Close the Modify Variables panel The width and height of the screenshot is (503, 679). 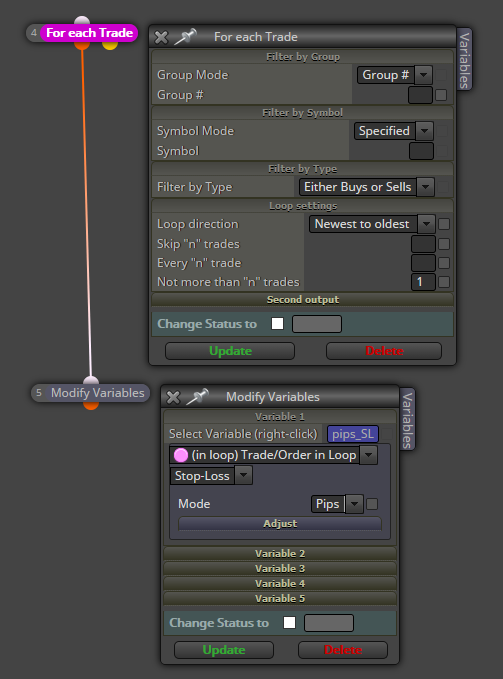[173, 397]
